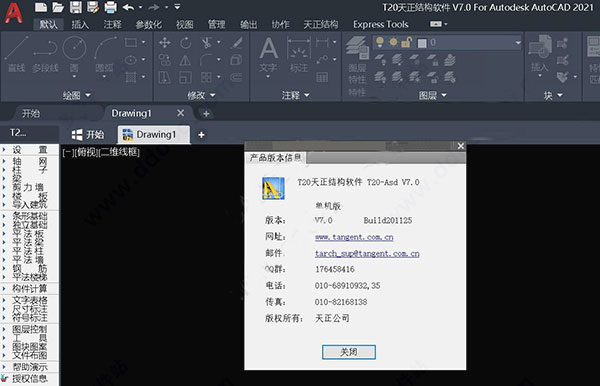Viewport: 600px width, 386px height.
Task: Expand the 图层 panel dropdown
Action: (x=433, y=95)
